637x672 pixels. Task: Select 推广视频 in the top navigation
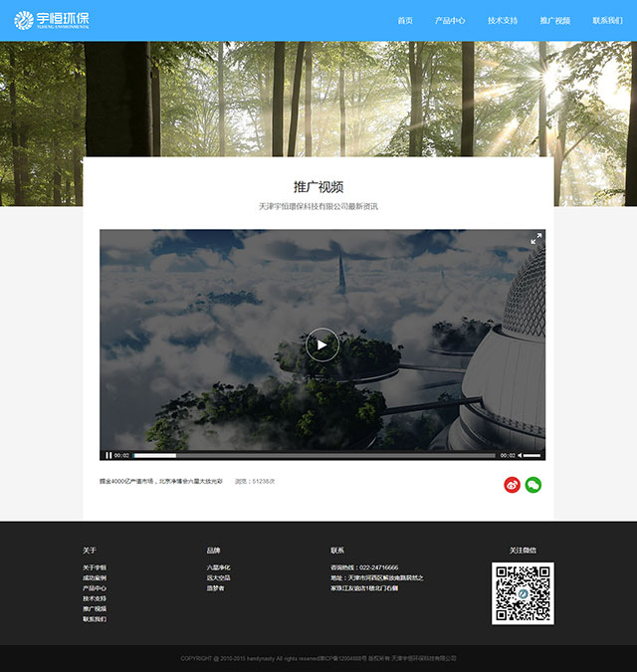[555, 21]
